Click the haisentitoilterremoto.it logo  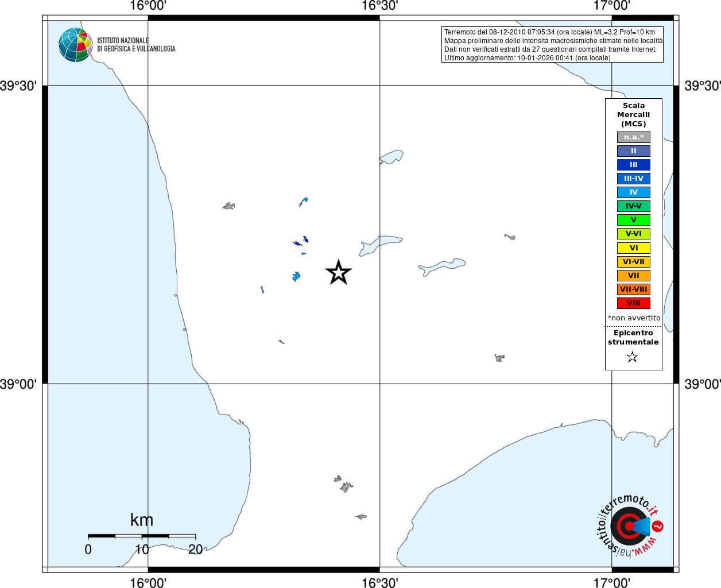[629, 525]
